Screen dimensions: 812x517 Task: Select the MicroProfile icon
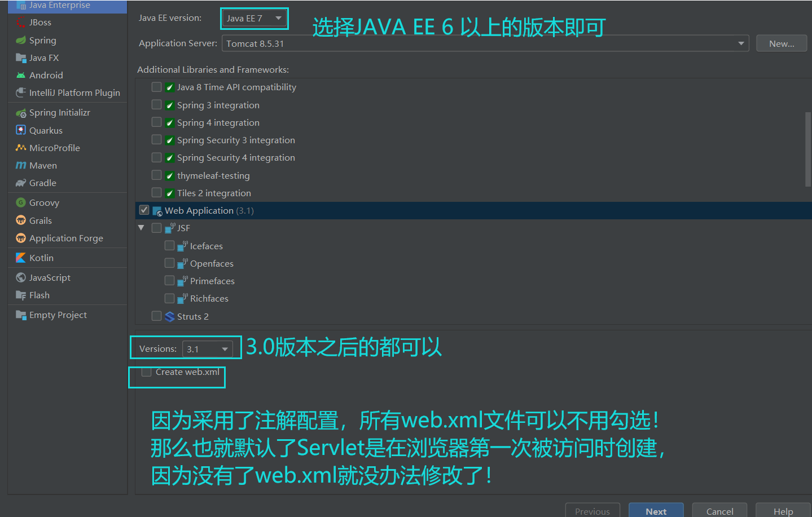click(21, 148)
